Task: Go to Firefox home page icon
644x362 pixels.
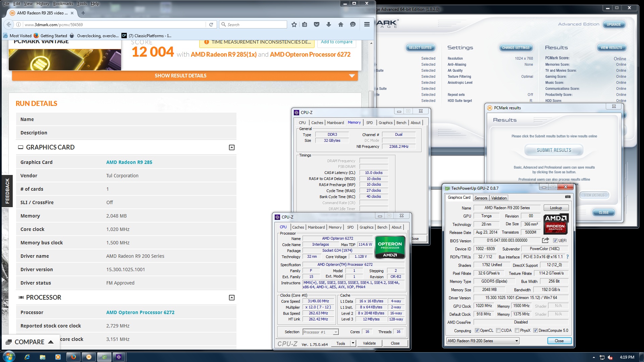Action: click(341, 24)
